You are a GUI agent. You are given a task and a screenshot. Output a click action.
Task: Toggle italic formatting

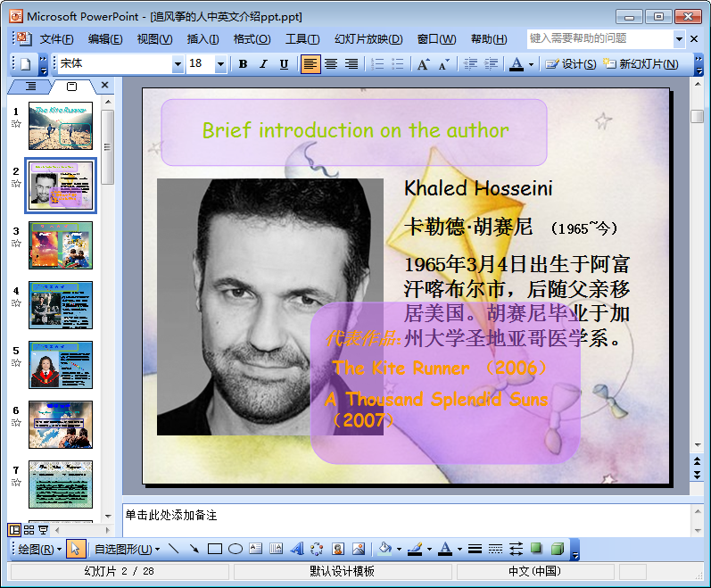(x=263, y=64)
